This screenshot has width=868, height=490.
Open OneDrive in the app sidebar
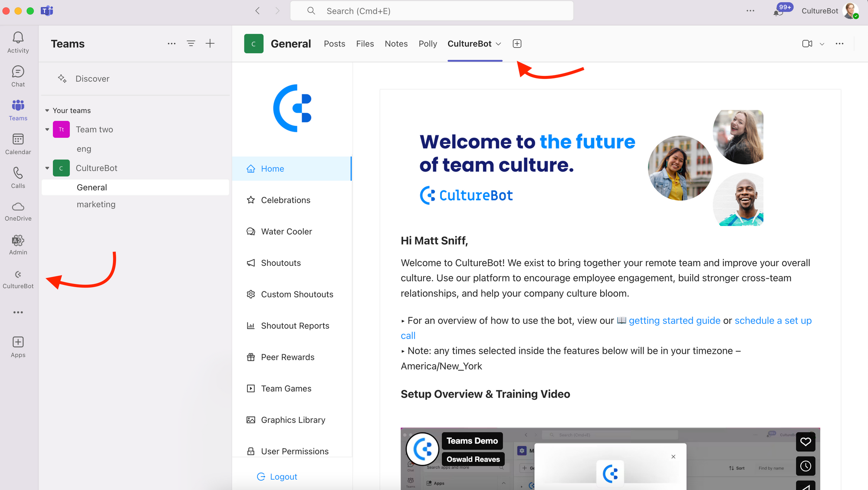coord(18,211)
